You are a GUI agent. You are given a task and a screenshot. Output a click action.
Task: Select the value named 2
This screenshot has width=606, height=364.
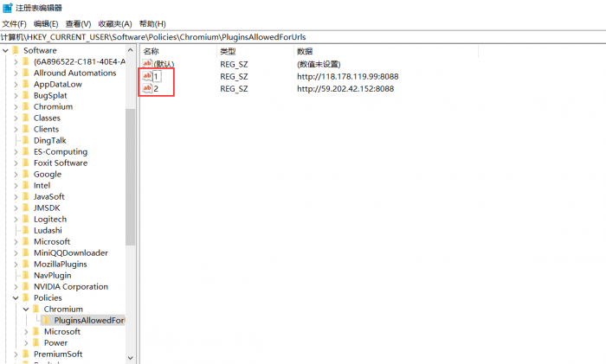pos(156,89)
